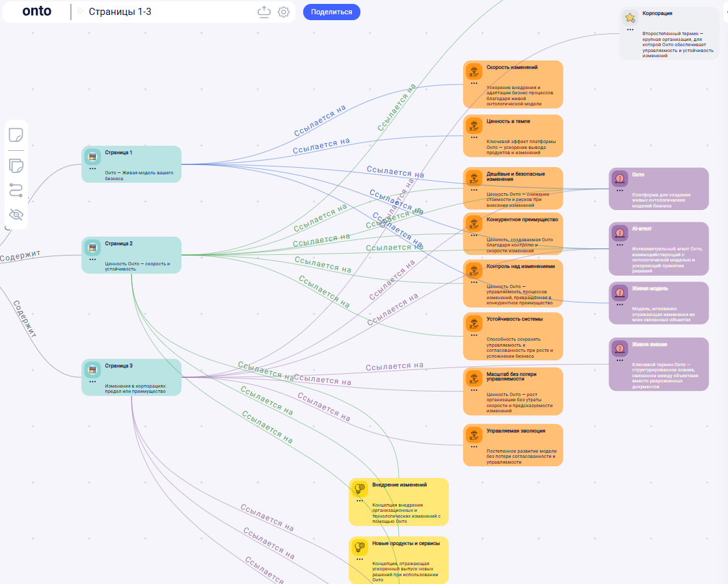Select the Конкурентное преимущество card title
This screenshot has width=728, height=584.
pyautogui.click(x=522, y=220)
